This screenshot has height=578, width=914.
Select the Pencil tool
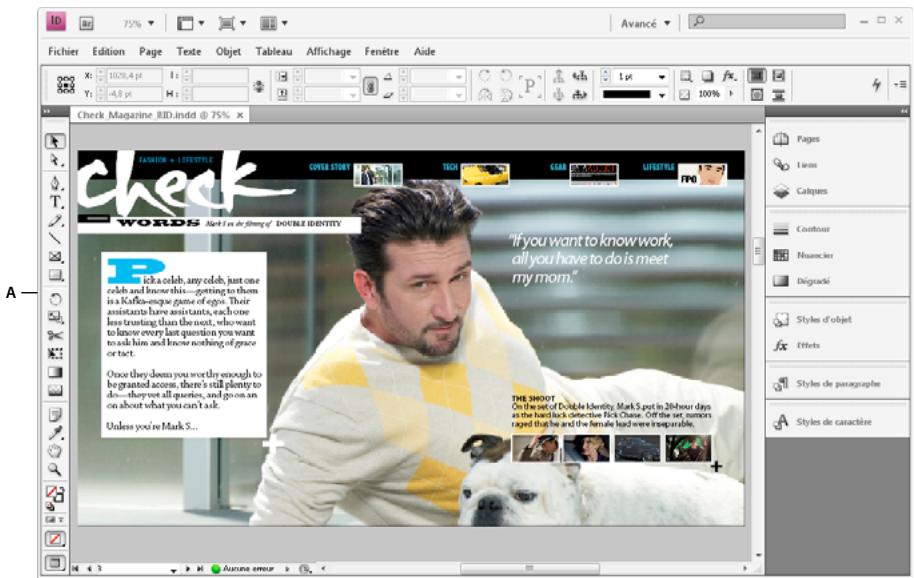pos(55,220)
